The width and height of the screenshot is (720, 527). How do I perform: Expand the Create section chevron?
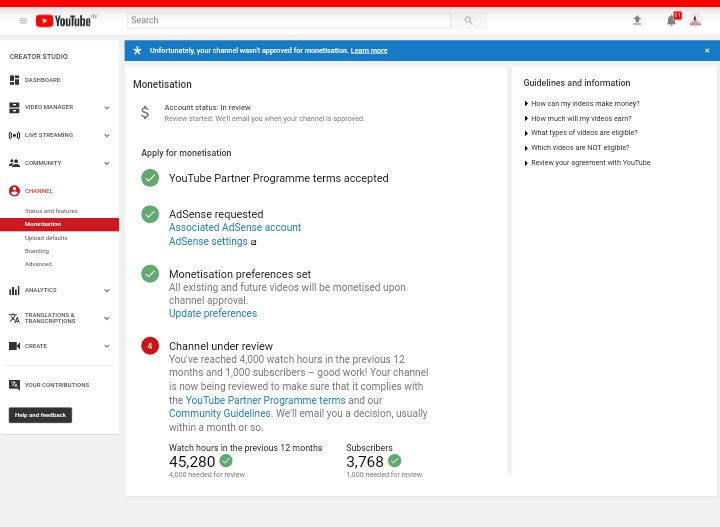(x=107, y=346)
